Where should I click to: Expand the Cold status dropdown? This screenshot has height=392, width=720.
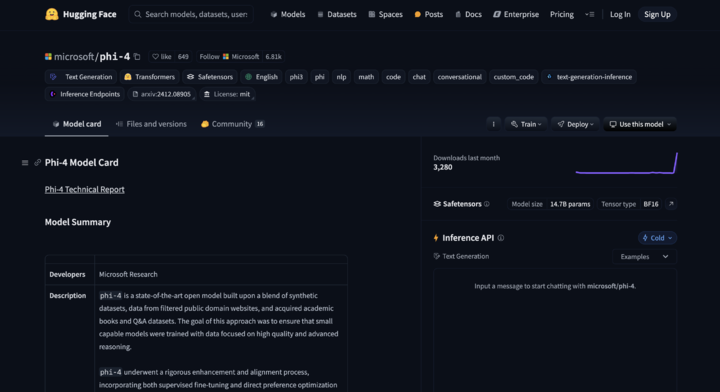click(x=657, y=238)
